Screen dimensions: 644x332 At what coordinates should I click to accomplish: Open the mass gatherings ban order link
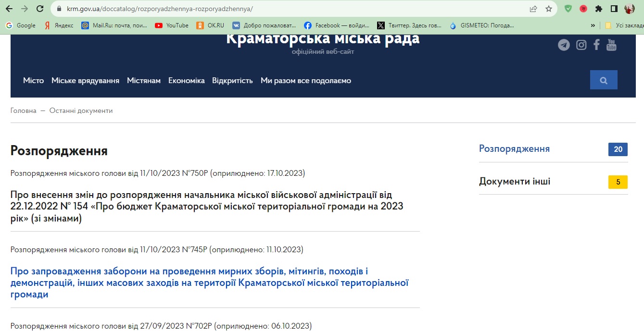(209, 283)
